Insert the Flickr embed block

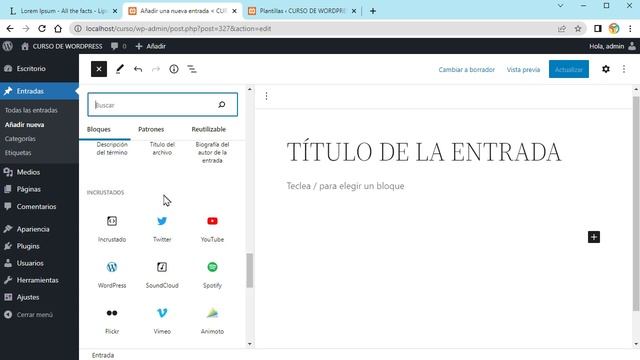coord(112,321)
